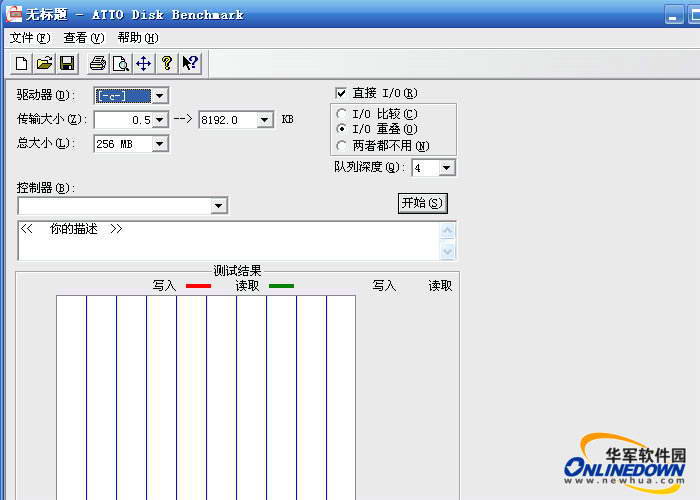The width and height of the screenshot is (700, 500).
Task: Click the 测试结果 group label
Action: point(237,271)
